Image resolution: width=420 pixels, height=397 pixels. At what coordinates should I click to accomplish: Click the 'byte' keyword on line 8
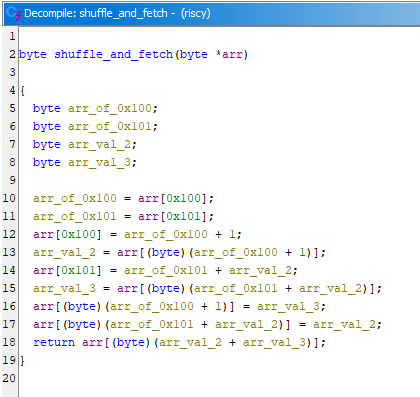click(46, 162)
